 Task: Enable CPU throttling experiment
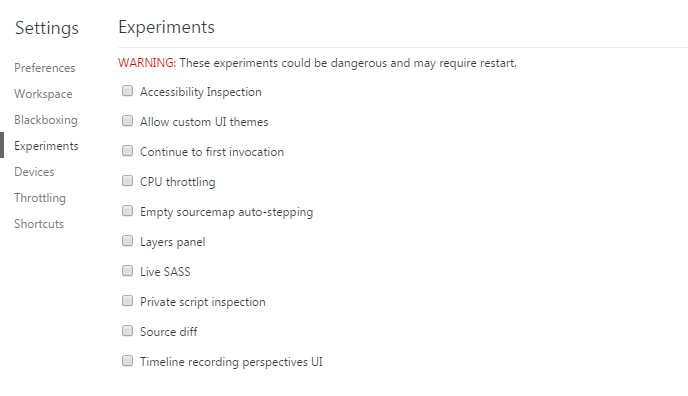(127, 181)
